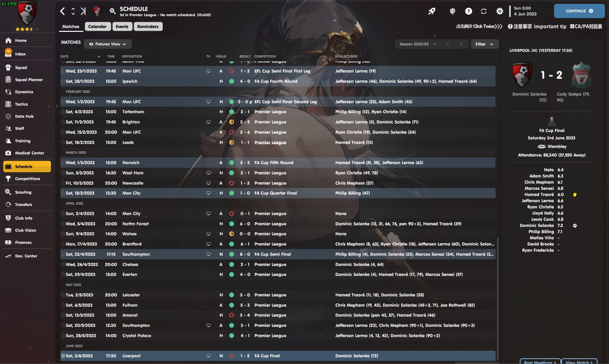Open Club Info in the sidebar
The width and height of the screenshot is (609, 364).
tap(27, 218)
